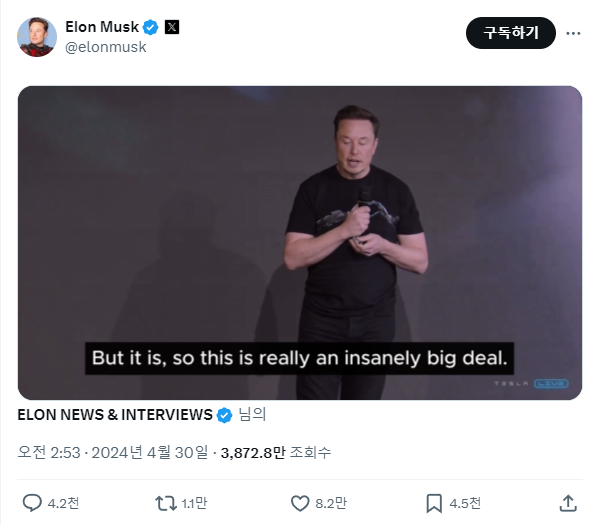
Task: Click the 구독하기 subscribe button
Action: [x=511, y=33]
